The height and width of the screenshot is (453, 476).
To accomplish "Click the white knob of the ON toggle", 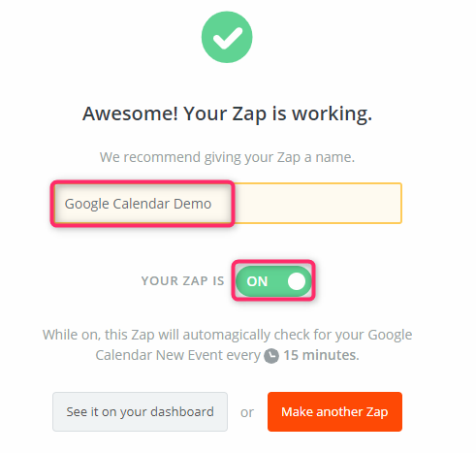I will click(x=297, y=281).
